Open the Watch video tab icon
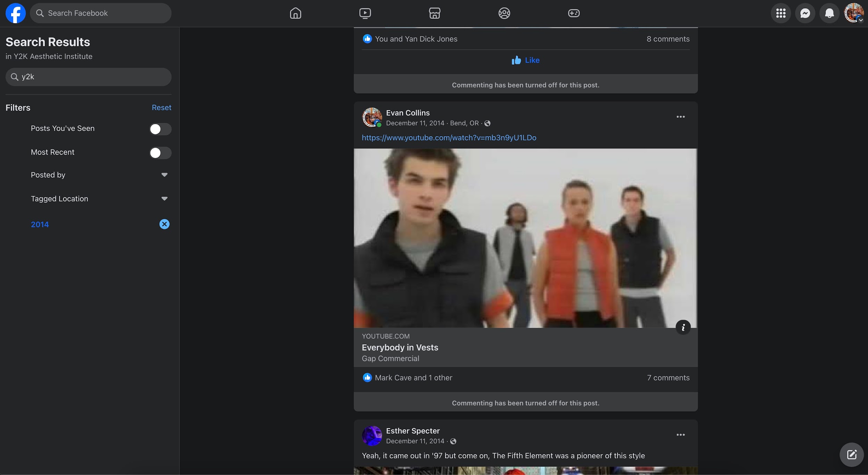The width and height of the screenshot is (868, 475). tap(365, 13)
